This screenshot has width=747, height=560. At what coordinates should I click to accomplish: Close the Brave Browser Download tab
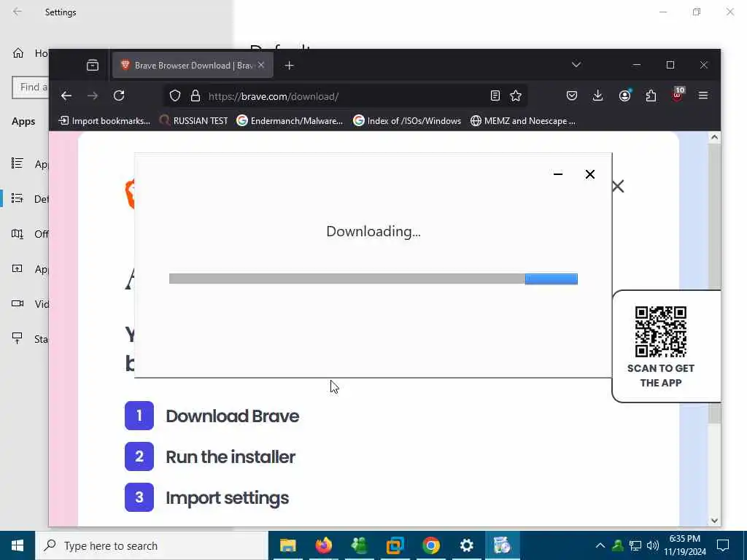pos(261,65)
